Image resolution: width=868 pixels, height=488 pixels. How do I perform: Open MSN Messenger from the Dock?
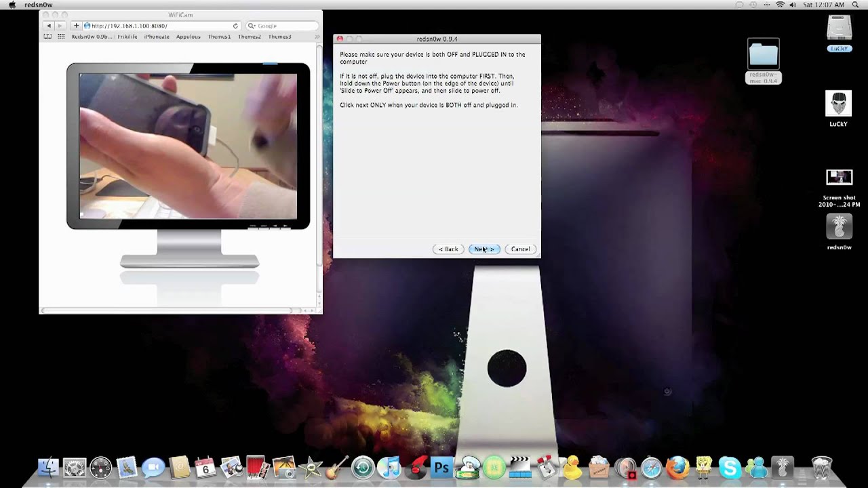757,467
